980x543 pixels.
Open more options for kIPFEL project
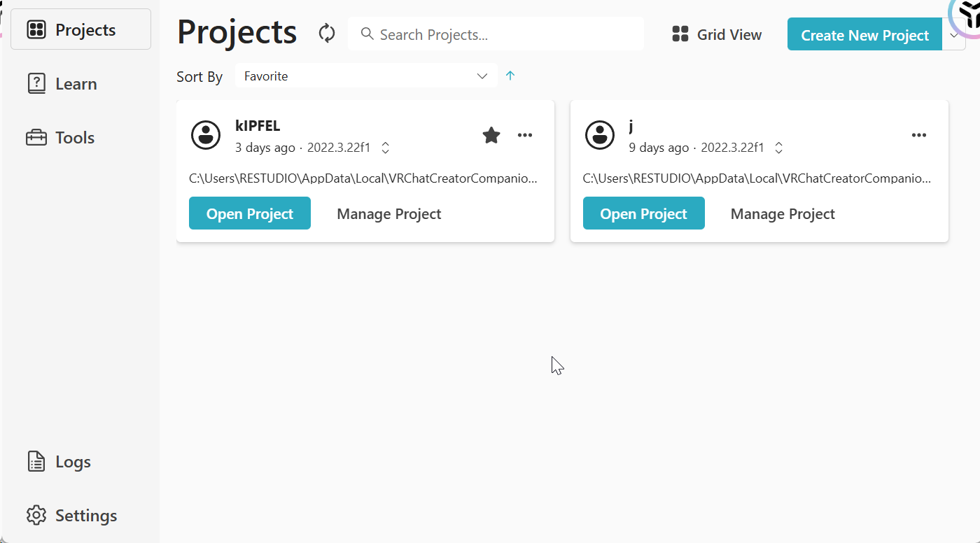(x=525, y=135)
